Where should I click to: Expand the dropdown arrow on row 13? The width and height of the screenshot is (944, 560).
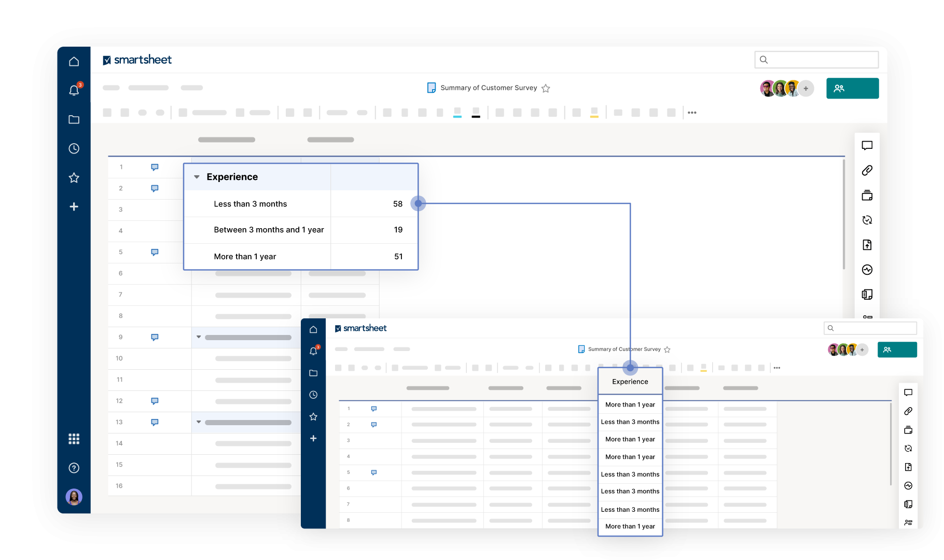[x=199, y=422]
